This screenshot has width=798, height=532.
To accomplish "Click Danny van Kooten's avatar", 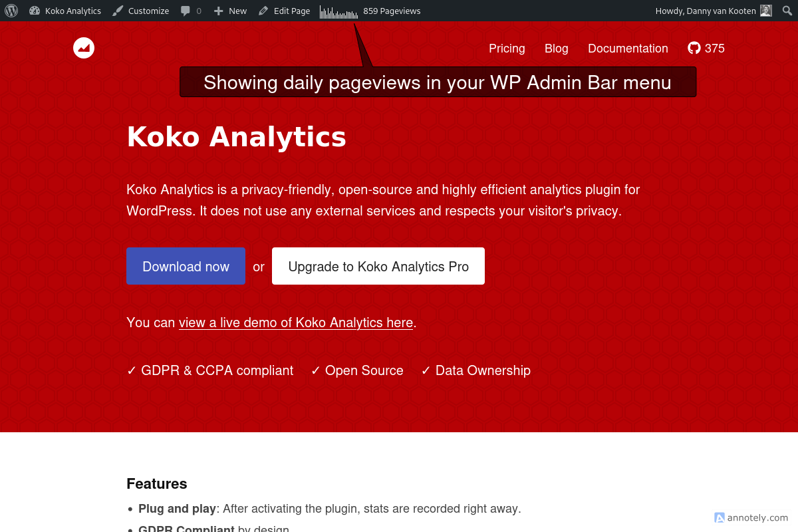I will click(x=766, y=11).
